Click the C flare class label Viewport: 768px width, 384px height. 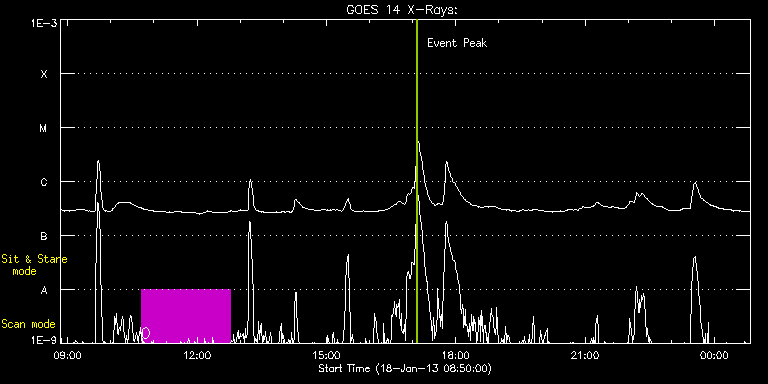coord(44,182)
